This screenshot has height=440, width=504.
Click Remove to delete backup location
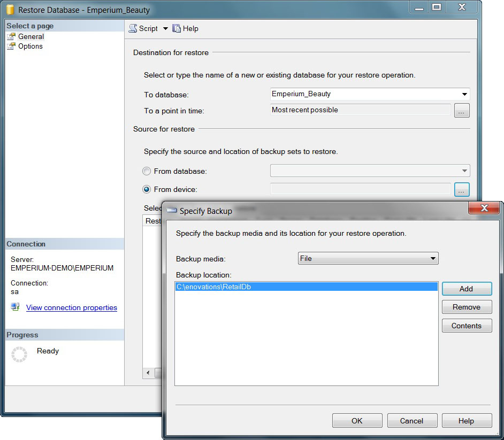[466, 307]
